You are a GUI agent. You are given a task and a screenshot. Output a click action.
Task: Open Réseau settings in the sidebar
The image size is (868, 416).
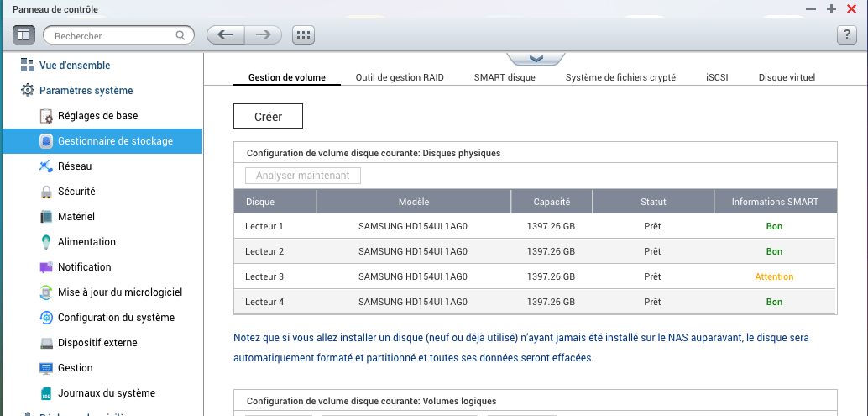(75, 166)
